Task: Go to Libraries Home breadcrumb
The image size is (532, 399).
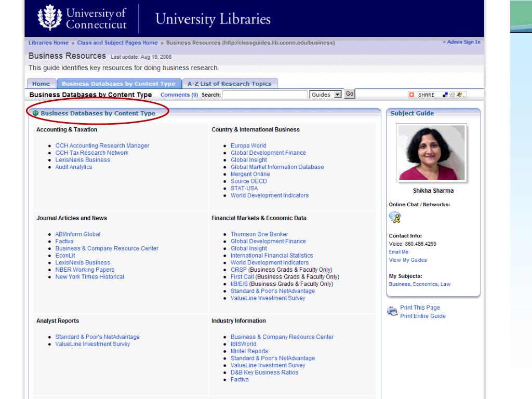Action: (x=48, y=43)
